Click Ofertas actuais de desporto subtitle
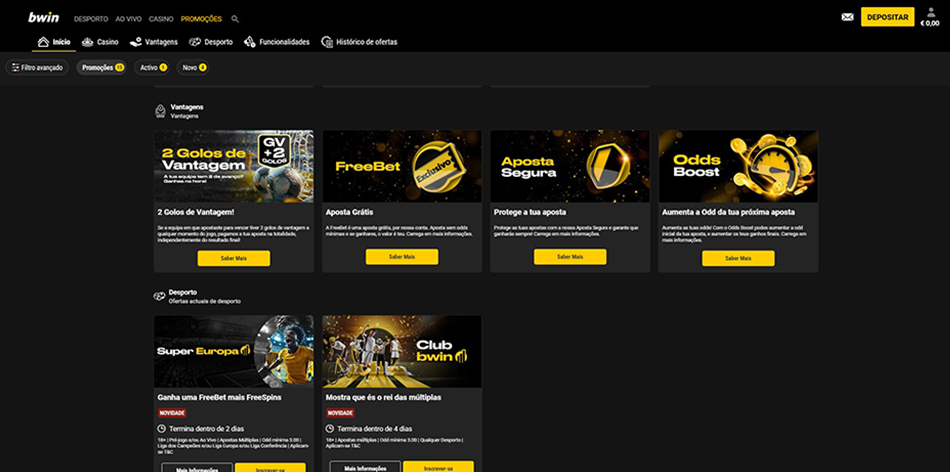950x472 pixels. 205,301
